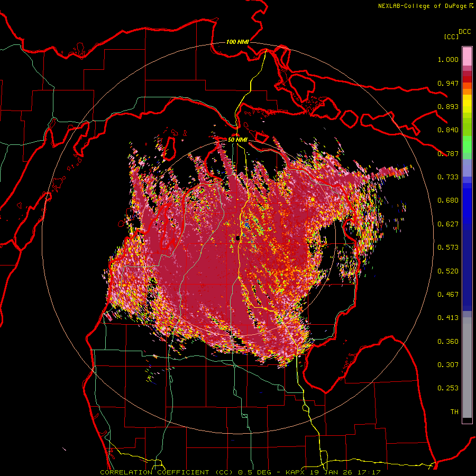Click the CORRELATION COEFFICIENT caption words

tap(154, 472)
